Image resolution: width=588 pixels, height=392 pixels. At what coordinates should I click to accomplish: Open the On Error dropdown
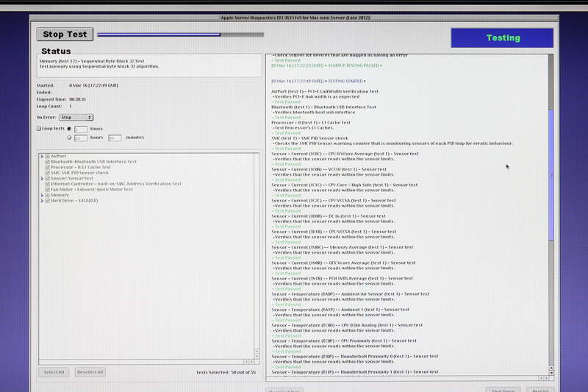click(76, 117)
